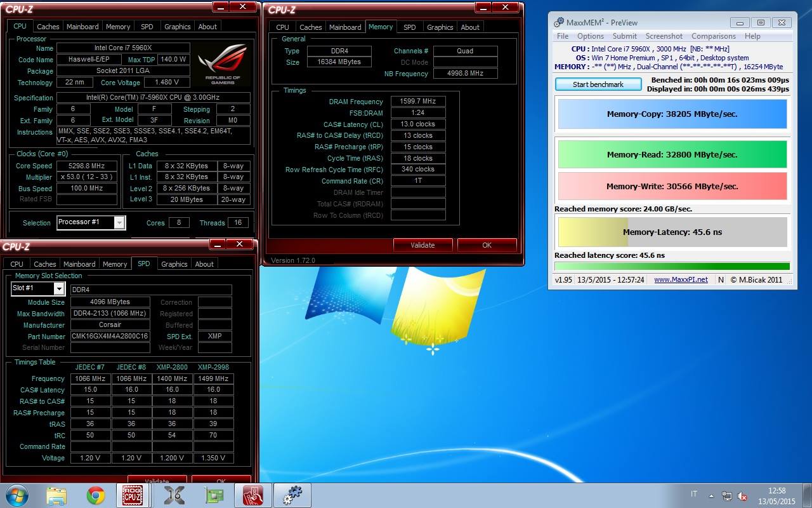Click the XMP-2998 voltage 1.350 V

[213, 458]
